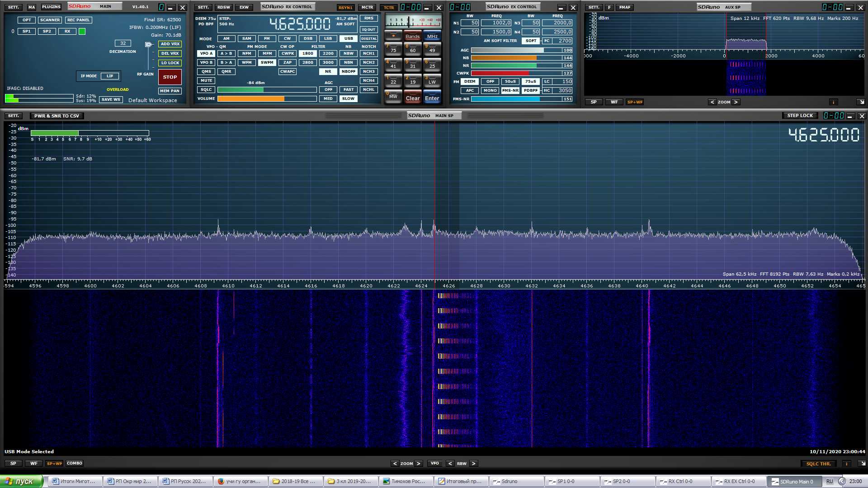Toggle the NCH1 notch filter

(x=369, y=53)
